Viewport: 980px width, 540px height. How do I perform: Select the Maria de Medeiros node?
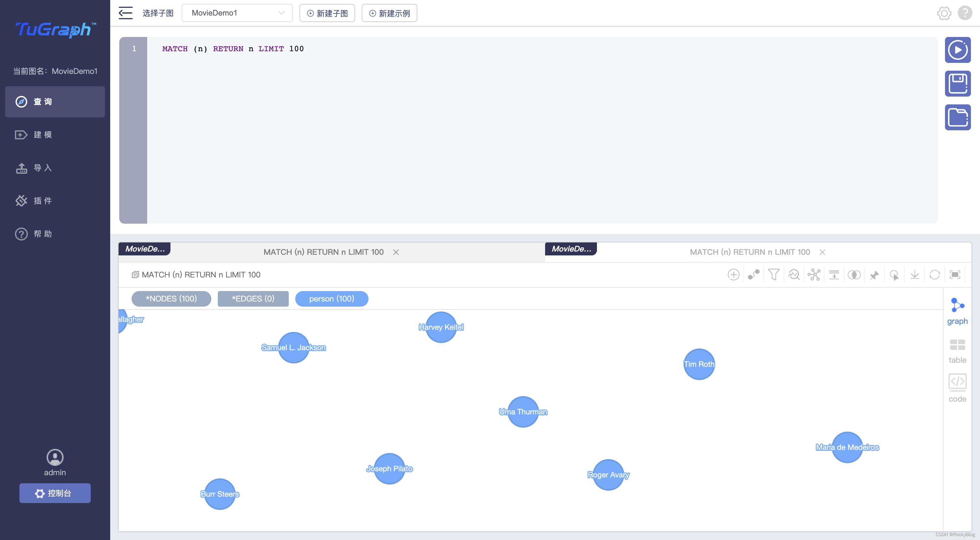tap(847, 447)
